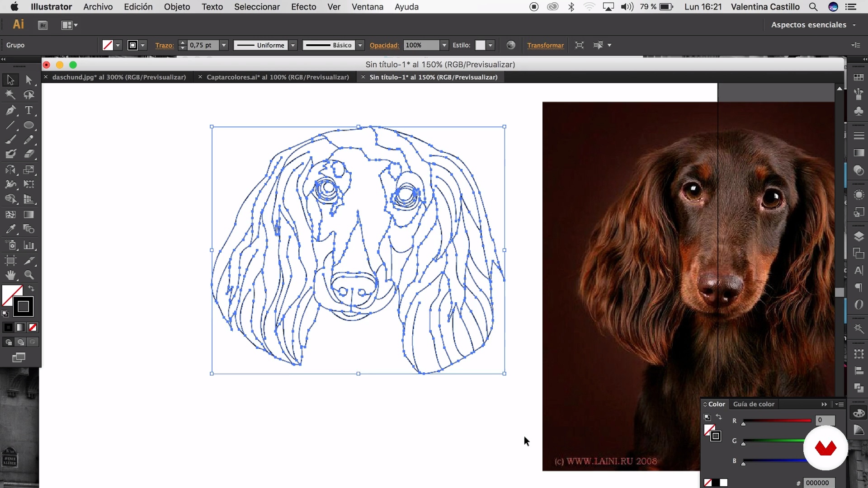Viewport: 868px width, 488px height.
Task: Open stroke color dropdown in control bar
Action: pyautogui.click(x=143, y=45)
